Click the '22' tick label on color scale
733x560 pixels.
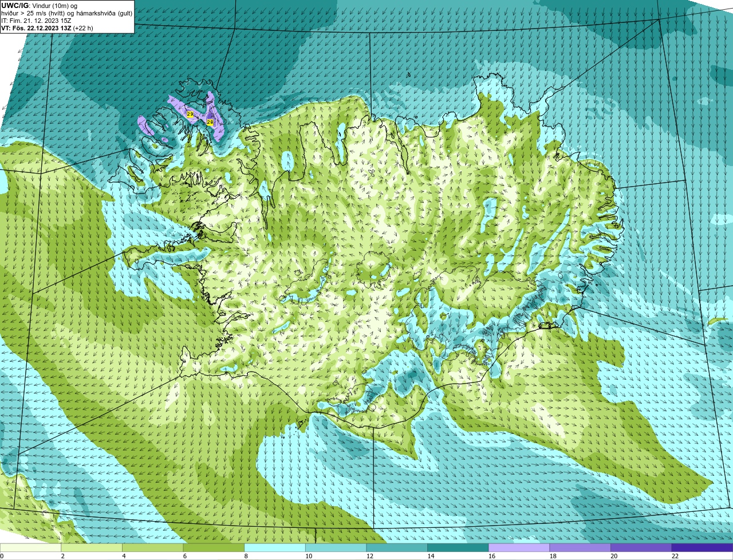coord(675,556)
